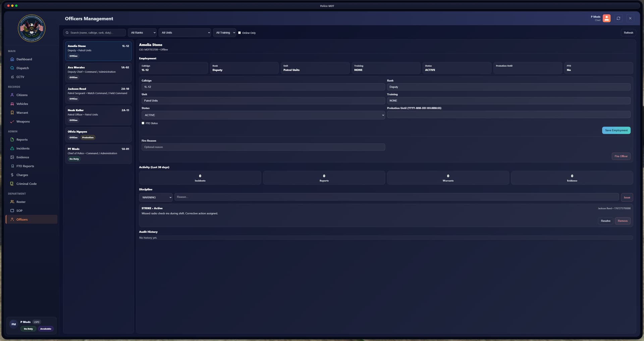Select Amelia Stone officer card

(x=98, y=51)
